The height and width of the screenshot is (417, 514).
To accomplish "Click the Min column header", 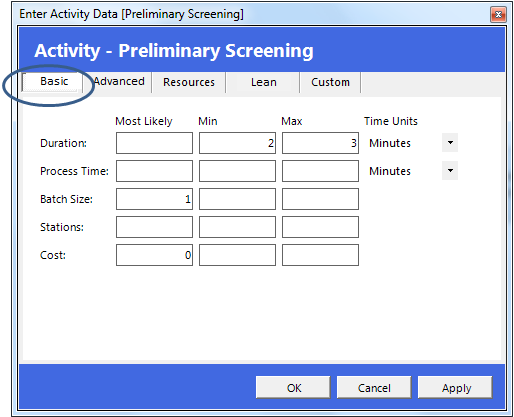I will pos(208,121).
